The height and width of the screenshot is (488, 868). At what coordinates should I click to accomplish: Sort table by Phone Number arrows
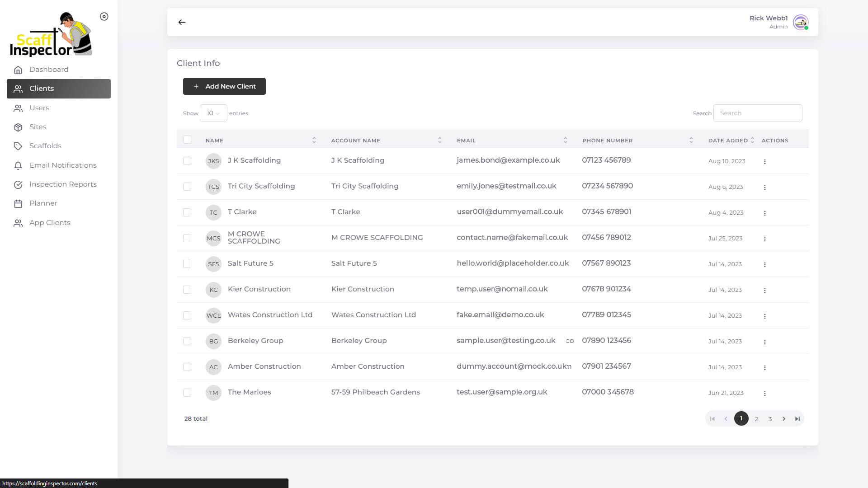coord(691,140)
